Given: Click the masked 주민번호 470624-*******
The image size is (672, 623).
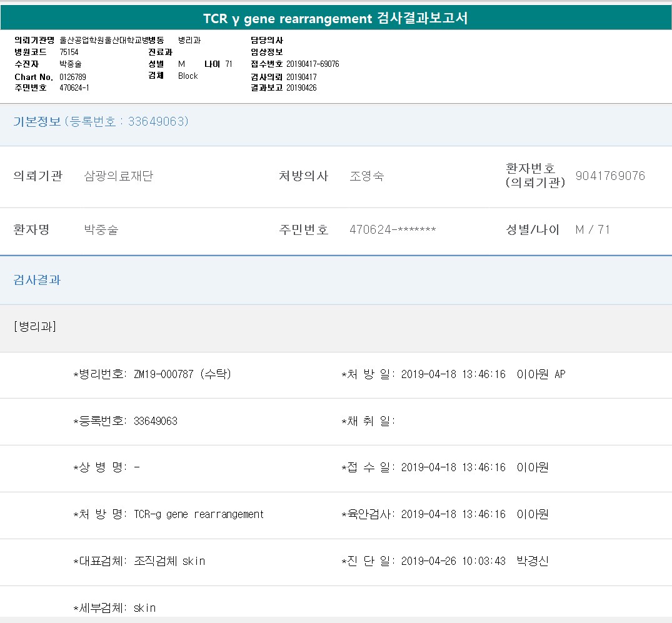Looking at the screenshot, I should tap(393, 230).
